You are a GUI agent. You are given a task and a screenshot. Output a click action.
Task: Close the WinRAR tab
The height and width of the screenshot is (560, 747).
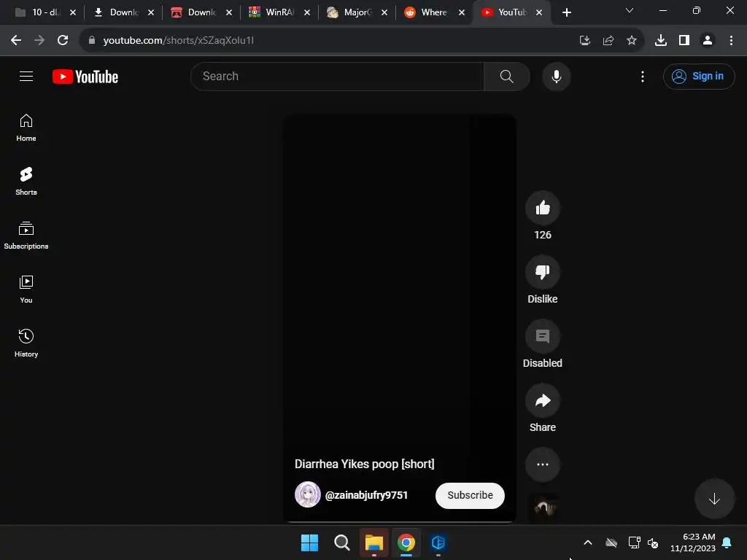pyautogui.click(x=307, y=12)
